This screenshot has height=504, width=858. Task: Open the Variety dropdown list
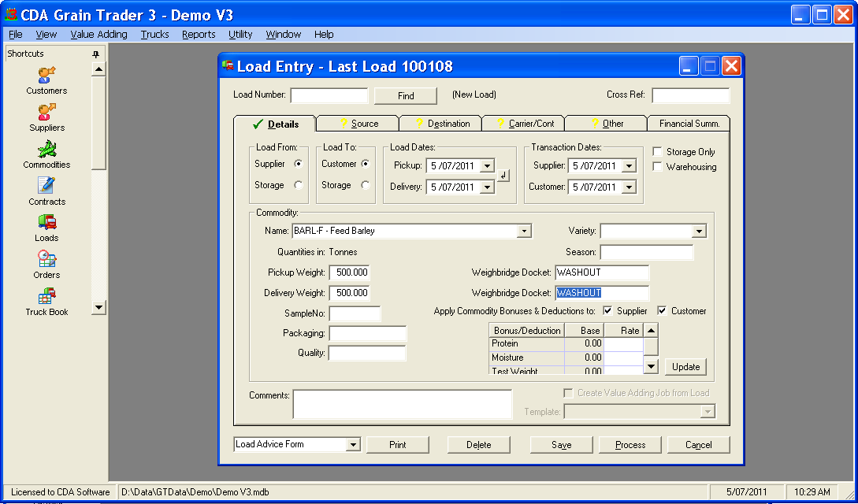699,232
